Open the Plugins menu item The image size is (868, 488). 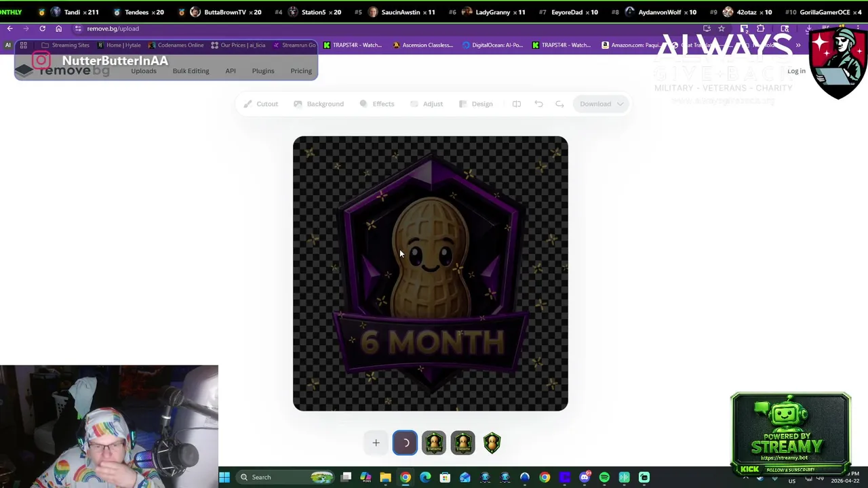point(263,70)
